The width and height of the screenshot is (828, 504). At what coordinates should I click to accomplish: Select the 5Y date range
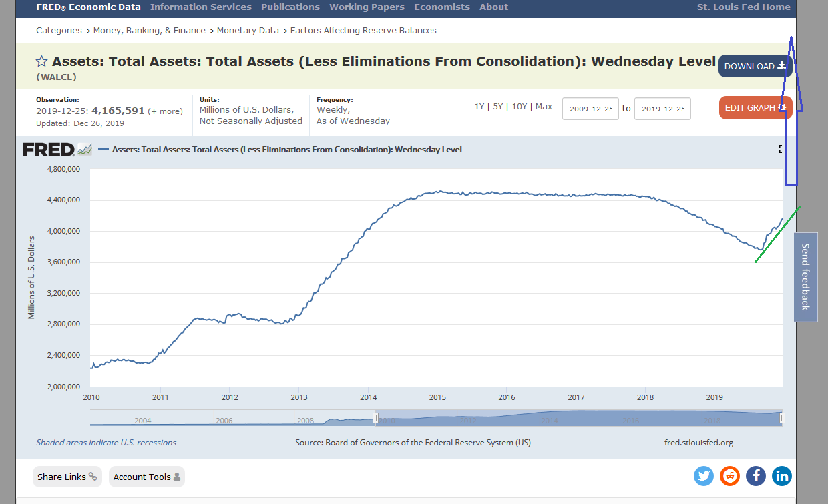498,107
